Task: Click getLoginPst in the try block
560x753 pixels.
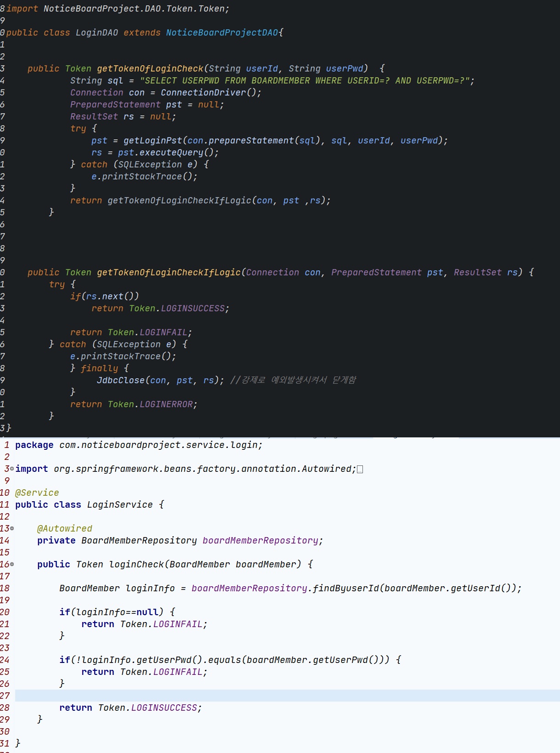Action: coord(153,140)
